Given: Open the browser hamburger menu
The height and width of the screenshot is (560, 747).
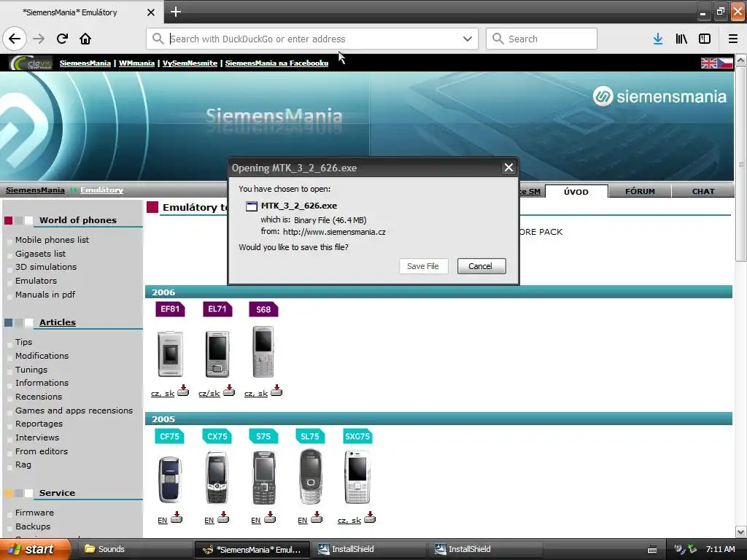Looking at the screenshot, I should point(733,39).
